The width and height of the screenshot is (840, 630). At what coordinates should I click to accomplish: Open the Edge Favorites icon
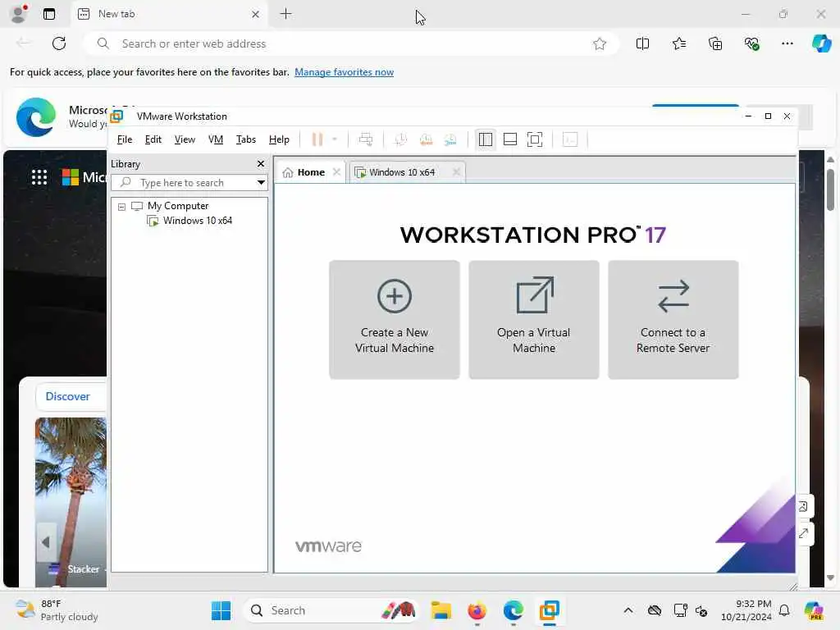point(679,44)
